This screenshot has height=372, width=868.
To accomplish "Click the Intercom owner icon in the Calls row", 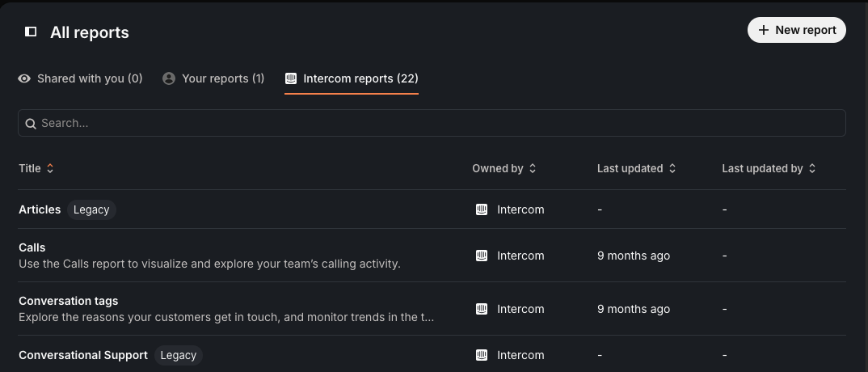I will coord(482,256).
